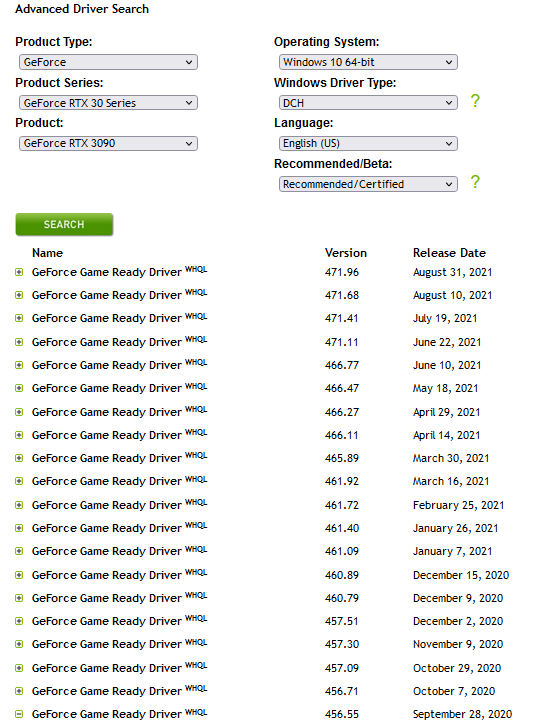
Task: Open the GeForce Game Ready Driver released May 18, 2021
Action: click(x=120, y=388)
